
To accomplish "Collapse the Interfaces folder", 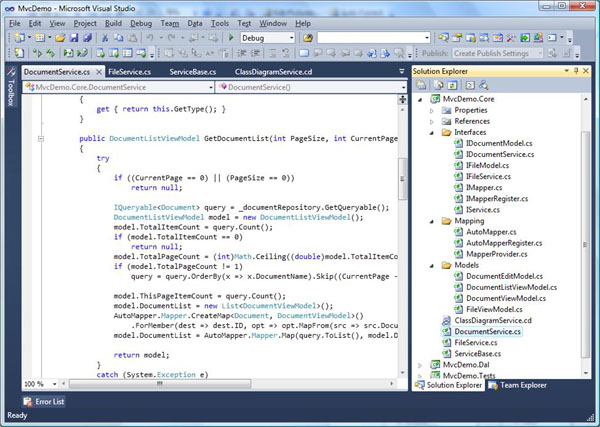I will 432,132.
